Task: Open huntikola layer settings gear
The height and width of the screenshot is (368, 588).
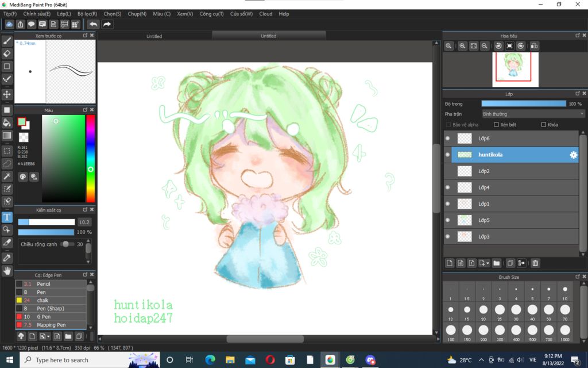Action: tap(574, 155)
